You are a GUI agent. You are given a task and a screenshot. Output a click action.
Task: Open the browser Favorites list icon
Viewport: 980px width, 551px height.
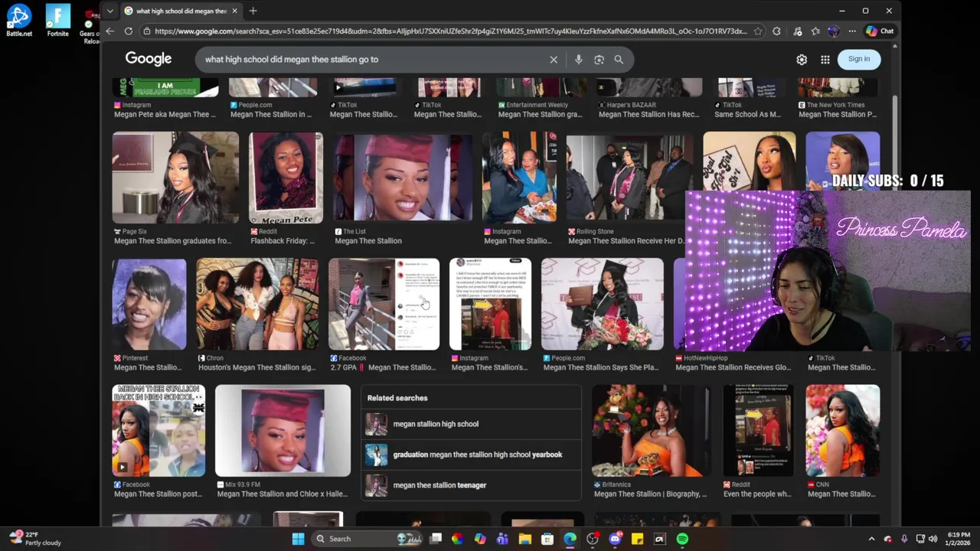(815, 31)
